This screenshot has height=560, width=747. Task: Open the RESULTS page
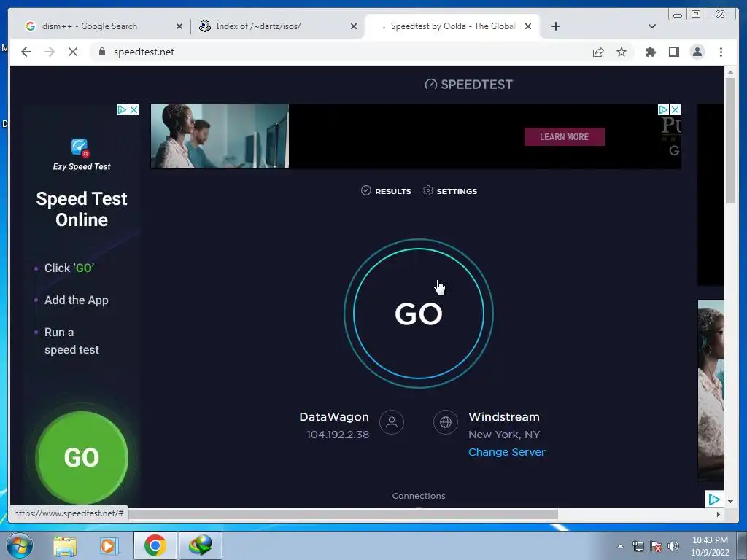pyautogui.click(x=386, y=191)
